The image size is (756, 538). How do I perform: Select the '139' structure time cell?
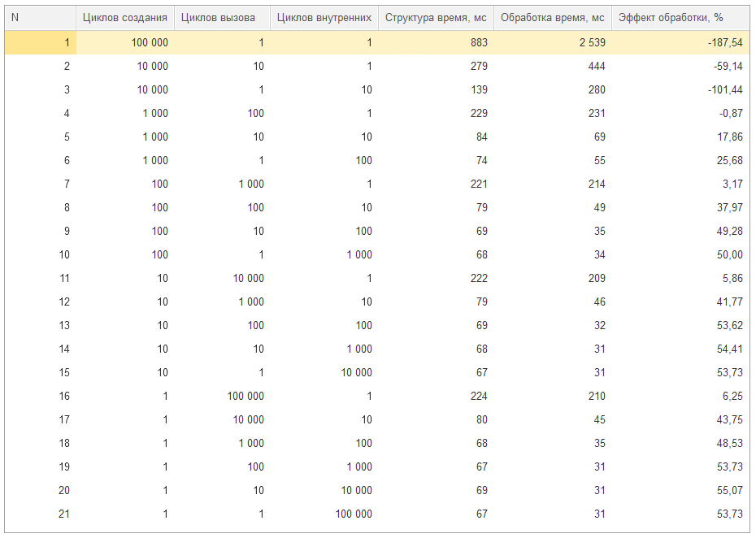[436, 89]
